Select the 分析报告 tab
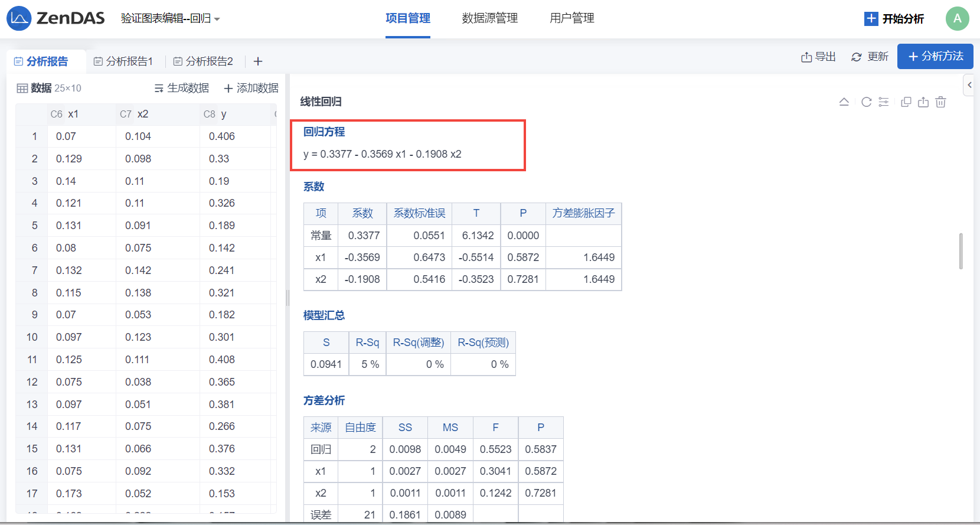The height and width of the screenshot is (525, 980). (41, 61)
